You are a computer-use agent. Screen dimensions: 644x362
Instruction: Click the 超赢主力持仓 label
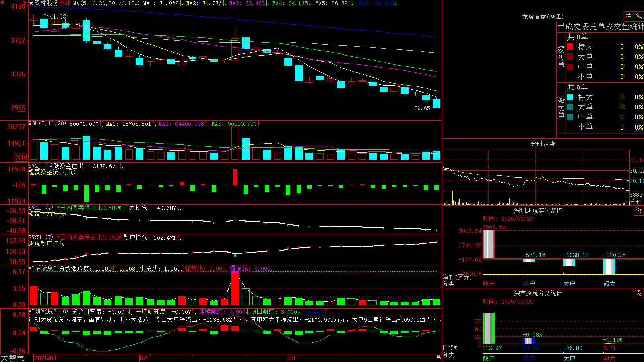click(46, 214)
